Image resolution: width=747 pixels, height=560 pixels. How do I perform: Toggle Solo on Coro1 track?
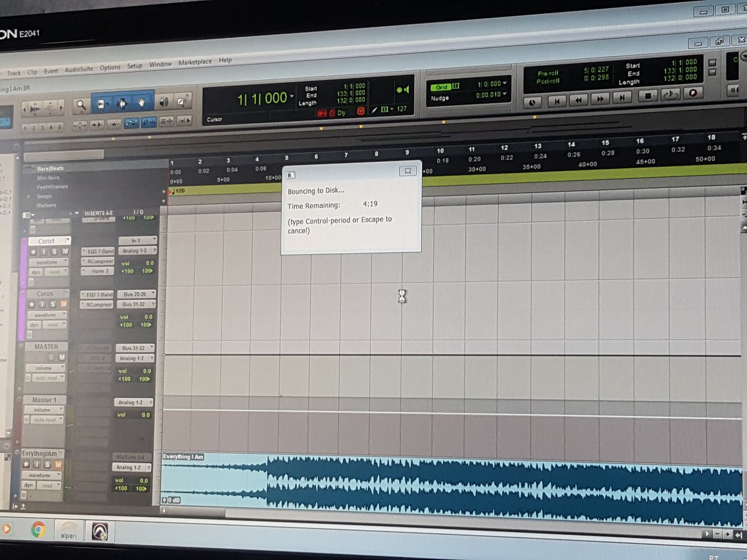[54, 252]
